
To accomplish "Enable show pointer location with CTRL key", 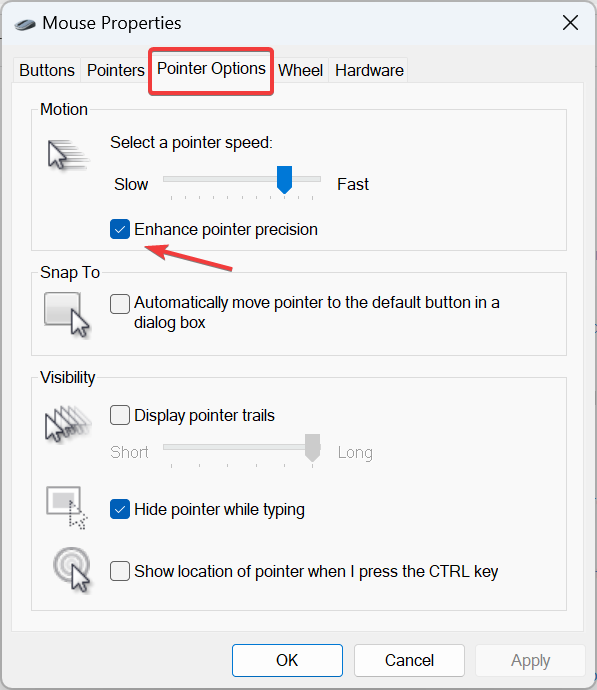I will 120,571.
